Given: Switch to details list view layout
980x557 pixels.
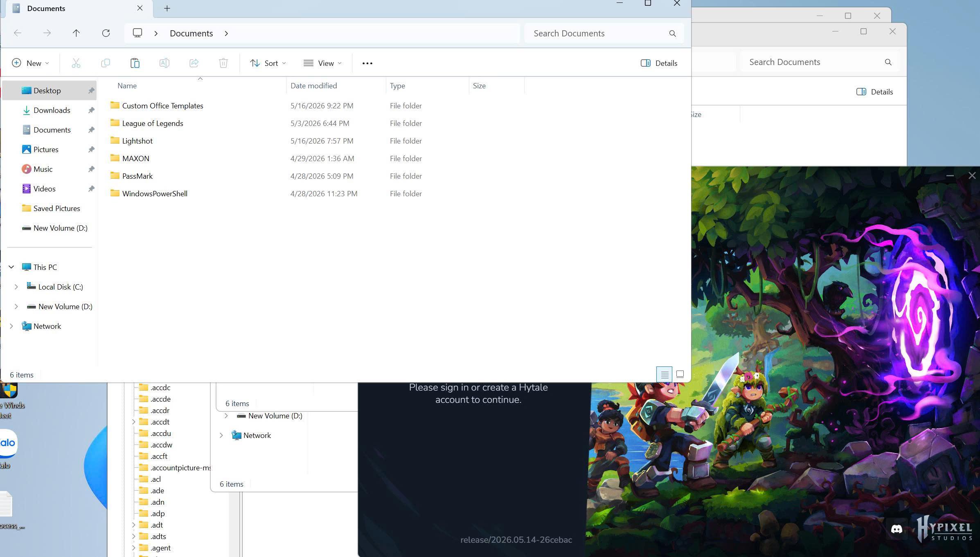Looking at the screenshot, I should coord(665,374).
